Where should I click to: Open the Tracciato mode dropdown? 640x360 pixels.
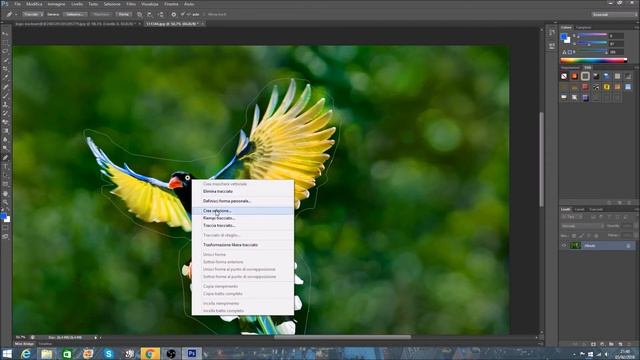[33, 14]
